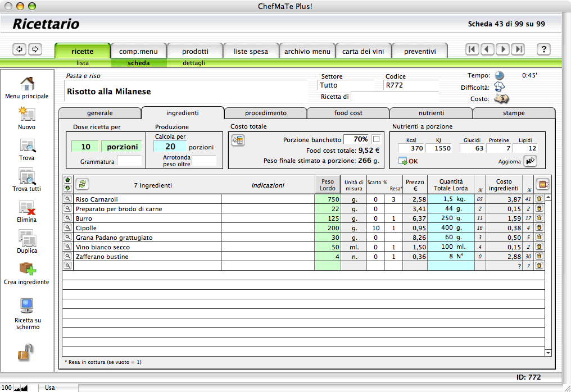The width and height of the screenshot is (571, 392).
Task: Switch to the food cost tab
Action: click(x=348, y=113)
